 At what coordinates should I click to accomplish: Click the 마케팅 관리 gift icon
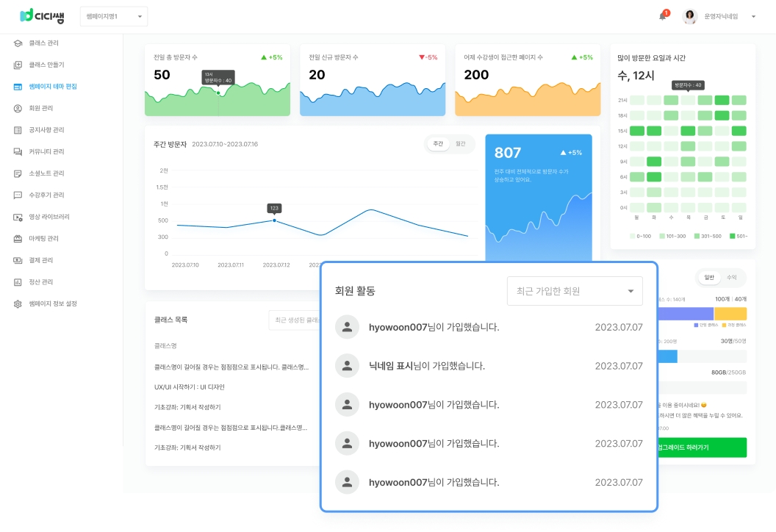[18, 239]
